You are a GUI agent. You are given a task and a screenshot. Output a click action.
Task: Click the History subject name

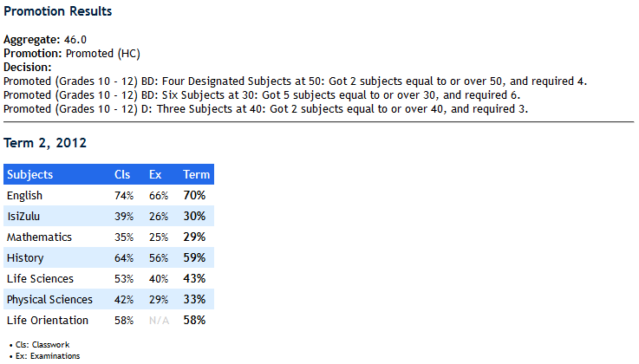tap(25, 258)
